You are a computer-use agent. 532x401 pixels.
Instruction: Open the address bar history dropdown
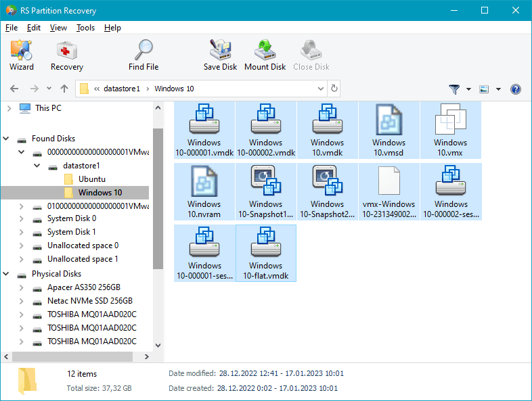(x=321, y=89)
